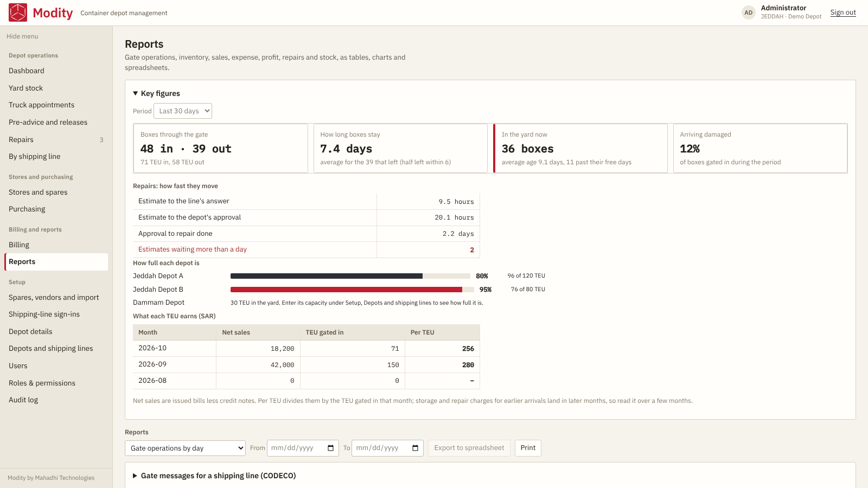Click the Modity cube logo
This screenshot has width=868, height=488.
pos(18,12)
